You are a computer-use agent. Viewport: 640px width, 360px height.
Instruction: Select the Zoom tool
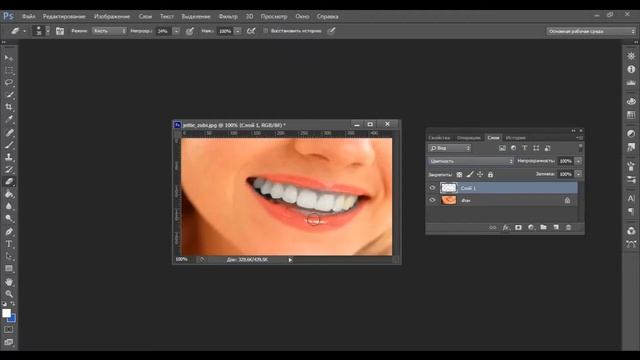[x=9, y=294]
